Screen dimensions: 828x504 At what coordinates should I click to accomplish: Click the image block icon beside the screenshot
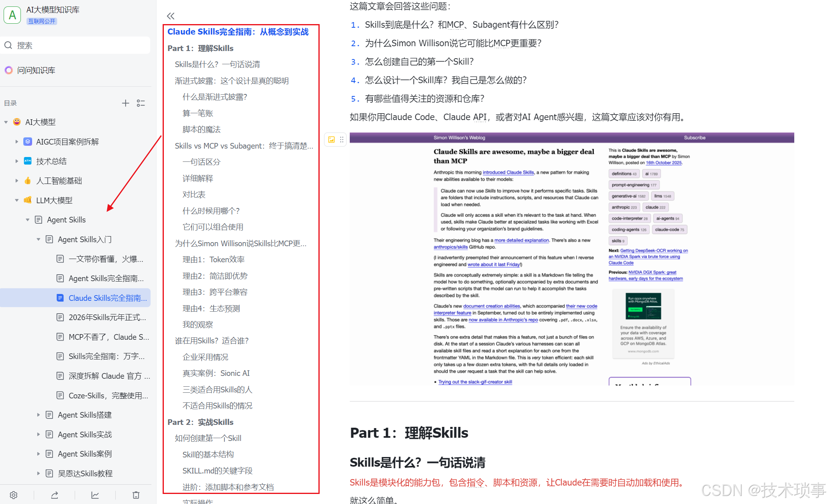point(331,139)
